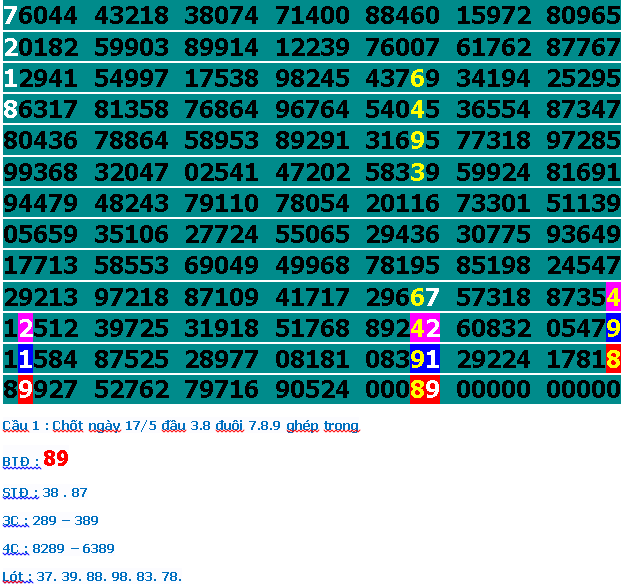Click the red highlighted 89 in the bottom row
Viewport: 626px width, 588px height.
pos(425,390)
